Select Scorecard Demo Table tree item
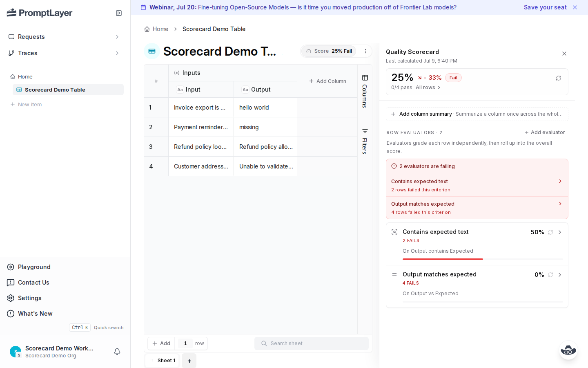 click(68, 90)
